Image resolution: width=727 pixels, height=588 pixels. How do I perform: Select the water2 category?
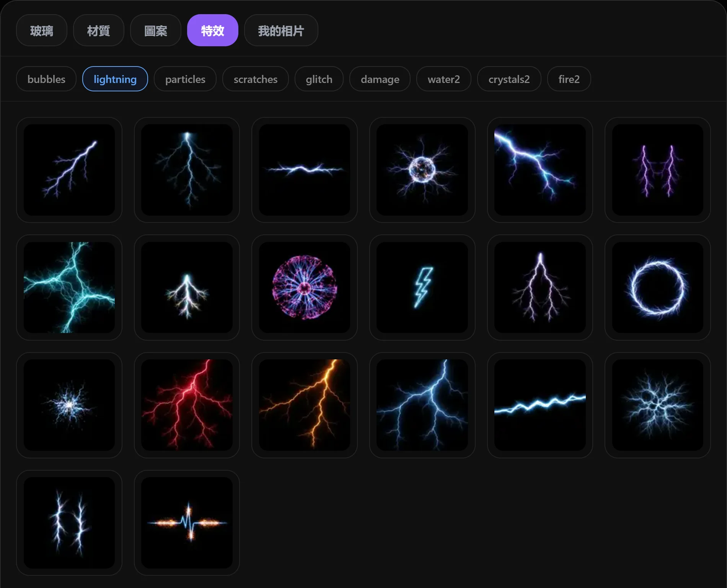click(x=444, y=79)
